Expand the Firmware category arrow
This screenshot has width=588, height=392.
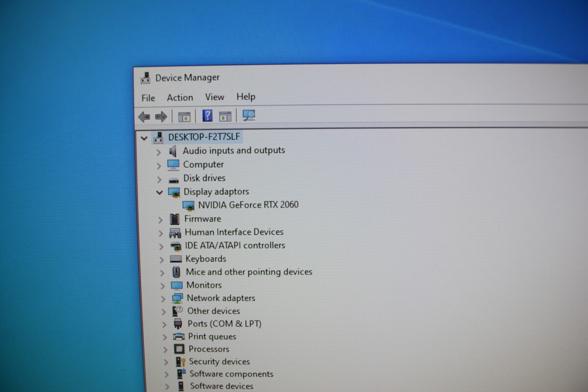[x=160, y=220]
